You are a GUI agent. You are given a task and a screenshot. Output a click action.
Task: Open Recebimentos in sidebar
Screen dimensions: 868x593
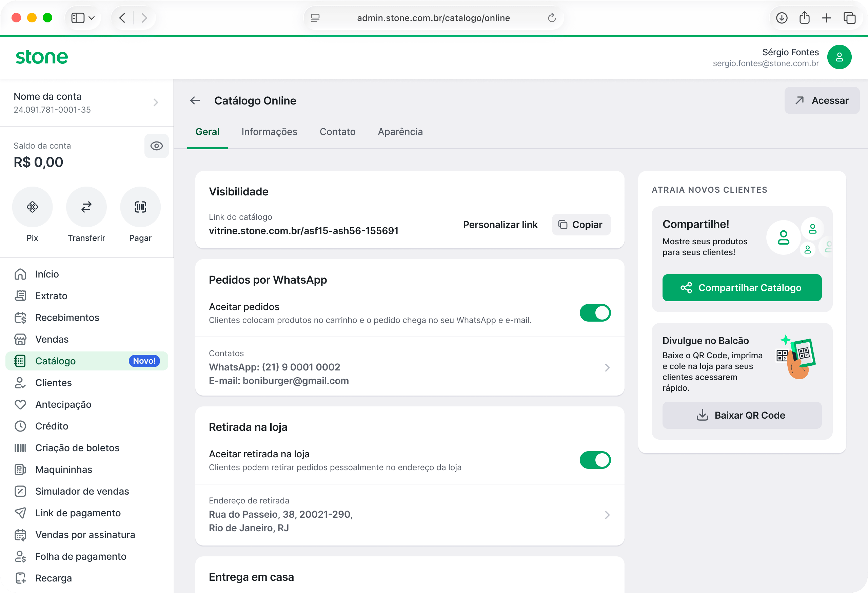[x=87, y=317]
